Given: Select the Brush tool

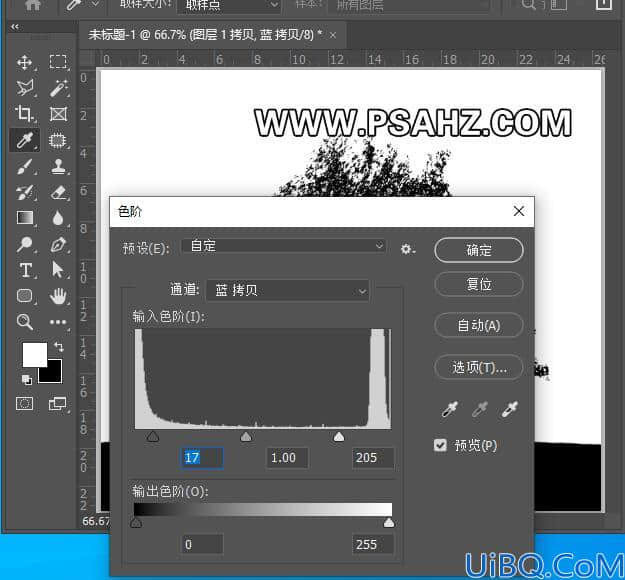Looking at the screenshot, I should 24,166.
